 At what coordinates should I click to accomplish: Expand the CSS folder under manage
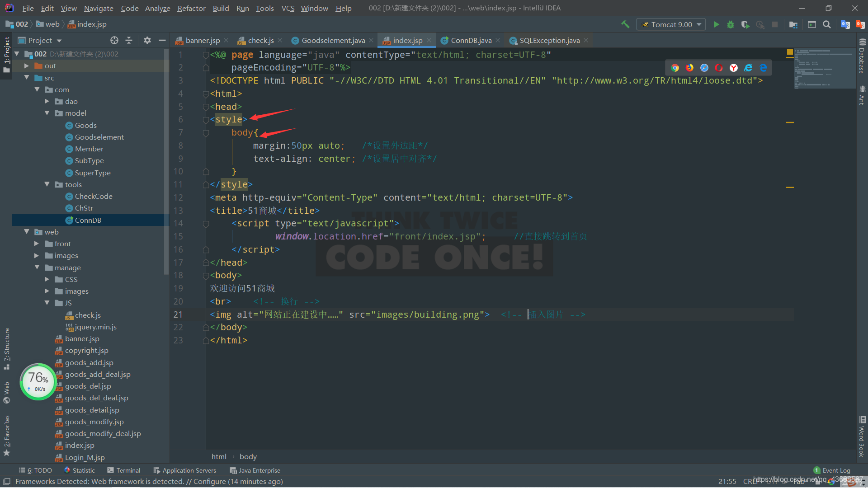(47, 279)
